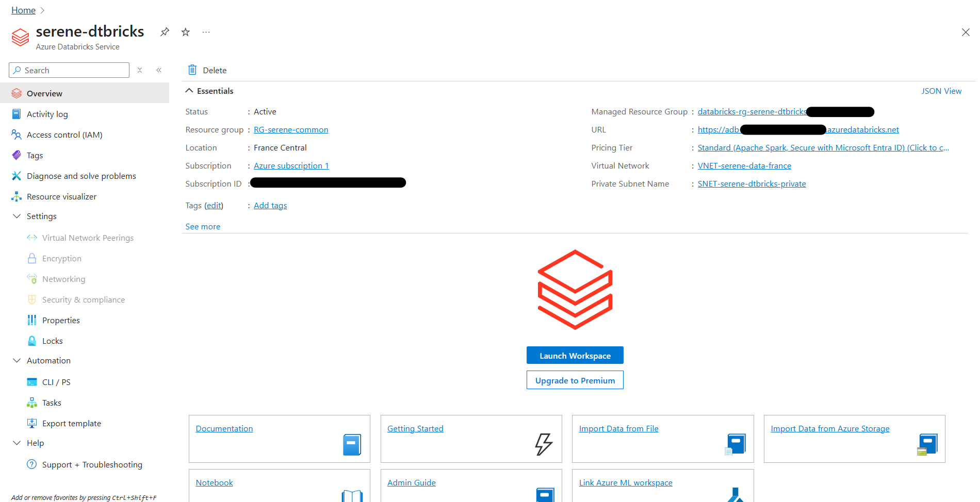The image size is (980, 502).
Task: Open the Admin Guide card link
Action: pyautogui.click(x=411, y=482)
